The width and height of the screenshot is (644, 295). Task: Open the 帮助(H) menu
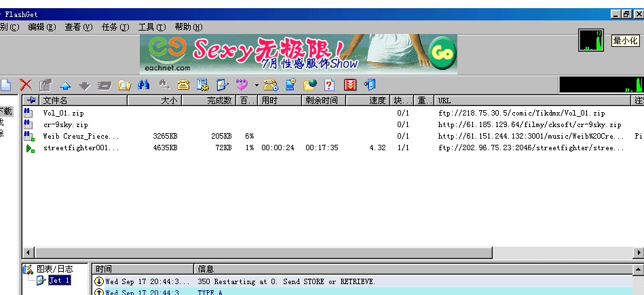189,27
